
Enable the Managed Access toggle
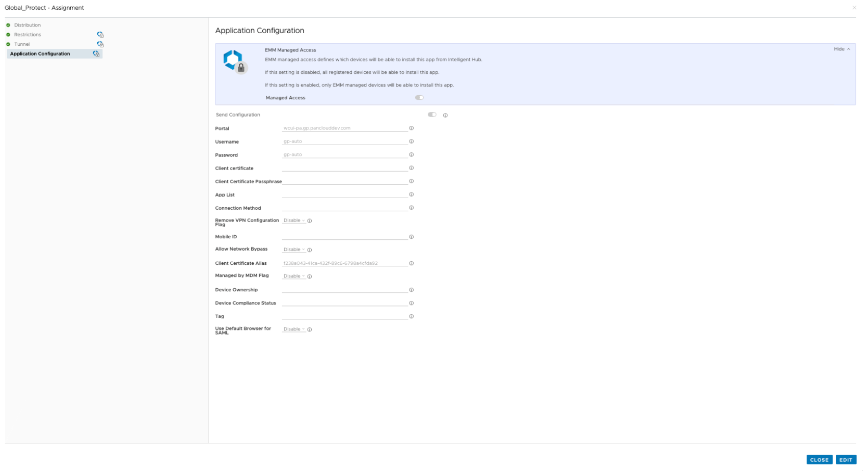click(x=419, y=97)
